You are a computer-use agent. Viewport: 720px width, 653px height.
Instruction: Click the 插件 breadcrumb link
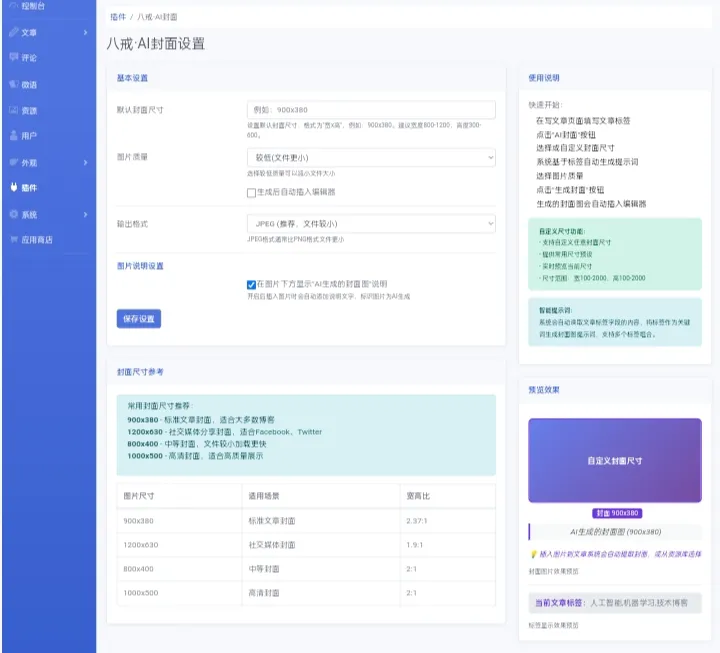pos(118,17)
